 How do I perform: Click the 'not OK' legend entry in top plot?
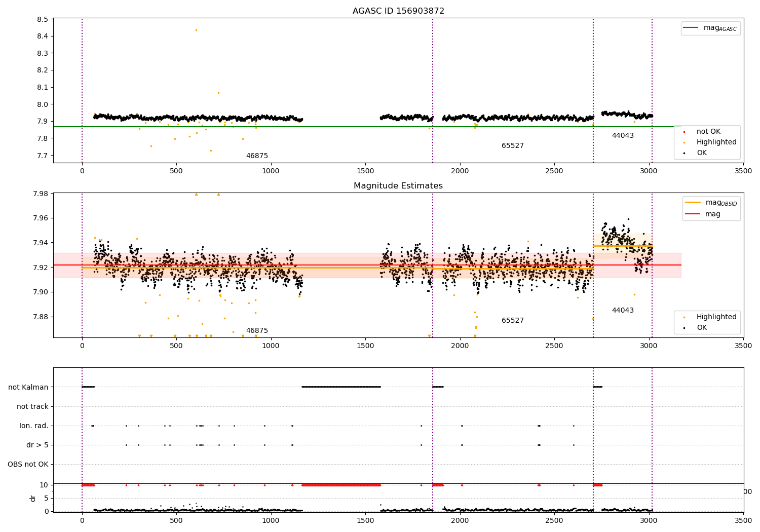[x=708, y=132]
